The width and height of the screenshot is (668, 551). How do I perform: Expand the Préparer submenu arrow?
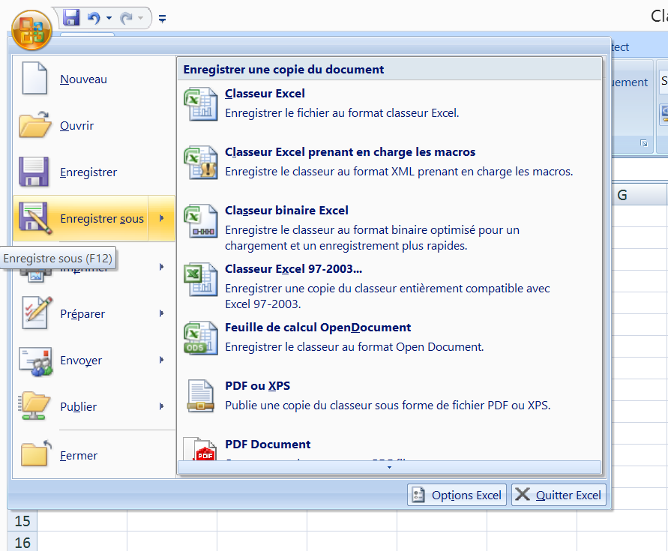(x=162, y=314)
